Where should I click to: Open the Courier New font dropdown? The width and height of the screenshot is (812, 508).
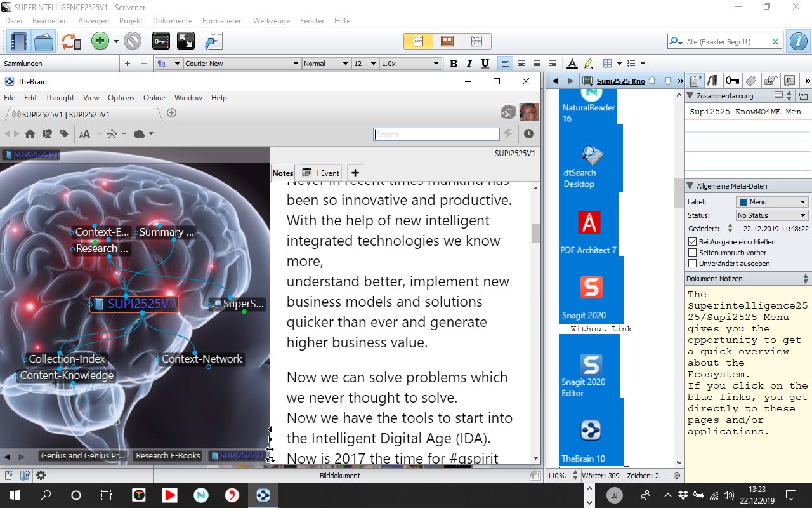pyautogui.click(x=241, y=63)
